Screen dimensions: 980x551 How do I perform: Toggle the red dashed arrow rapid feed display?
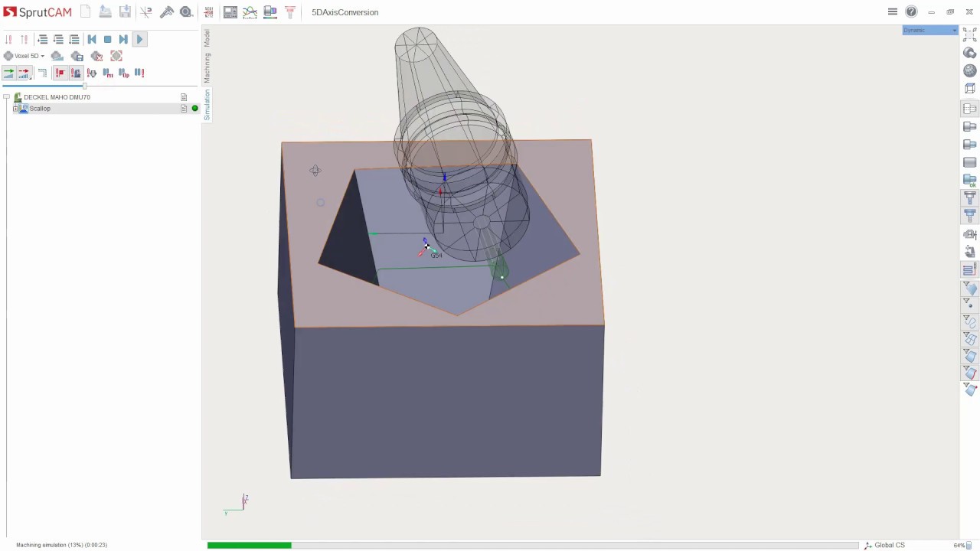pyautogui.click(x=24, y=73)
